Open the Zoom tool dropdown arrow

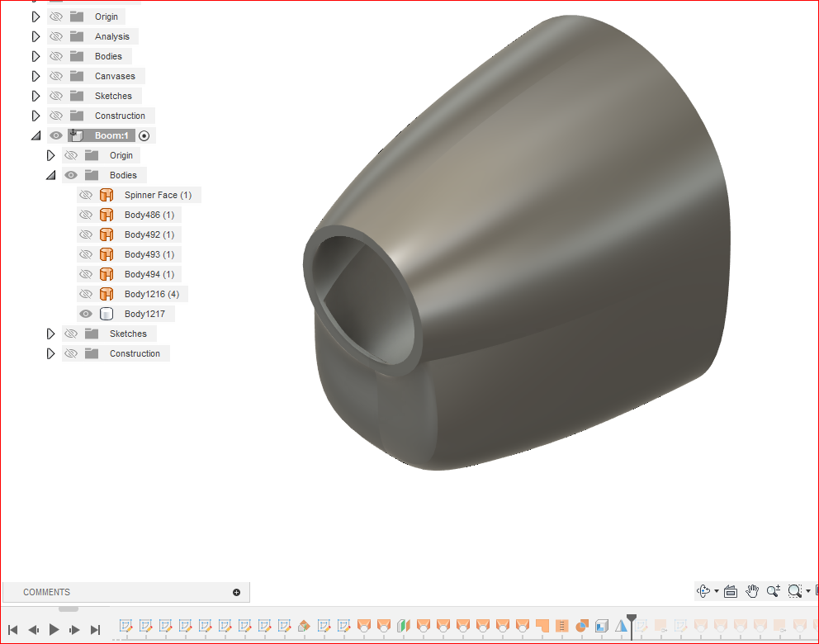807,591
